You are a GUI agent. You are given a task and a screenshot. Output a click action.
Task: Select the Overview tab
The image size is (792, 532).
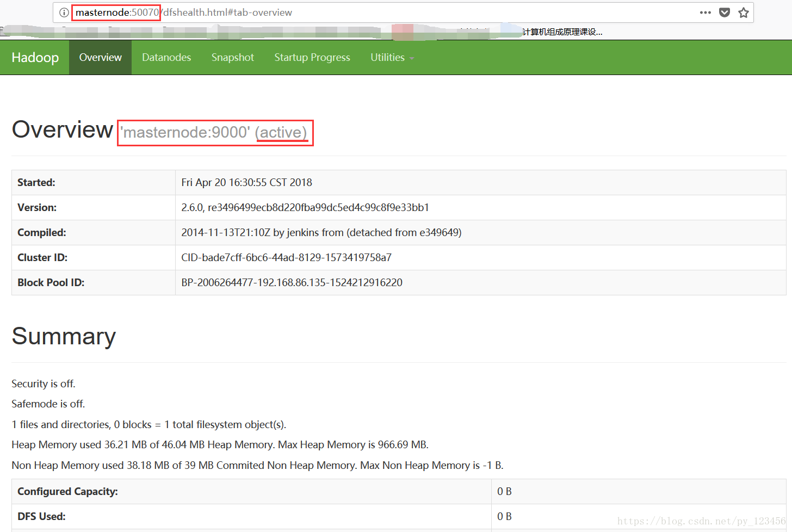pyautogui.click(x=101, y=57)
